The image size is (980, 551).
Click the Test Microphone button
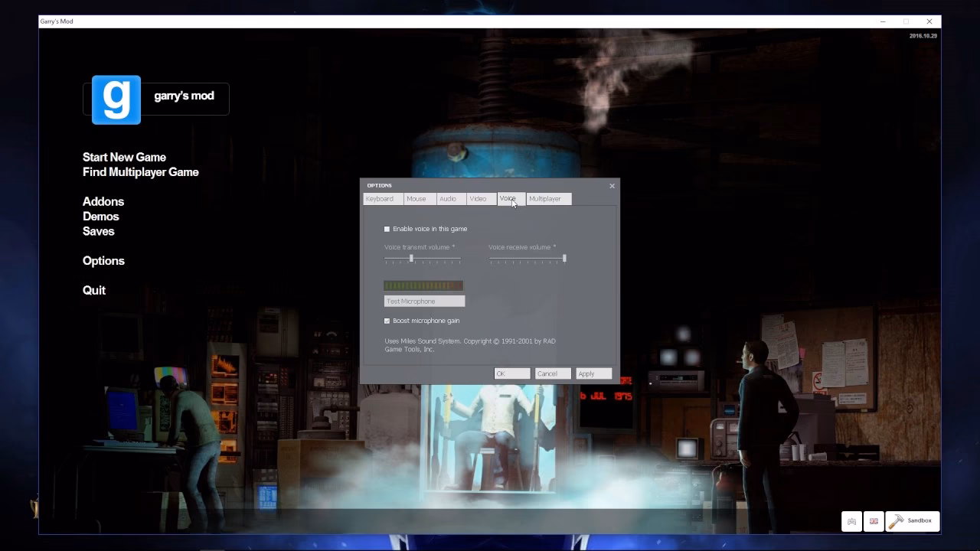424,302
